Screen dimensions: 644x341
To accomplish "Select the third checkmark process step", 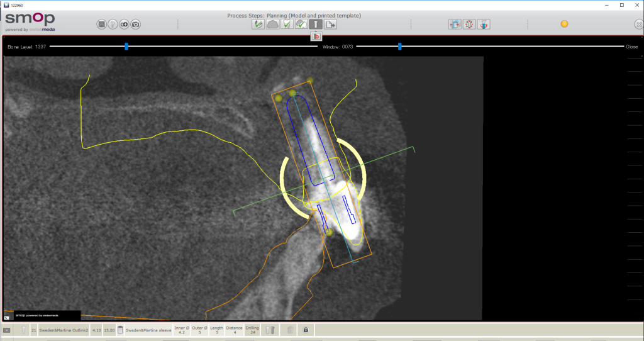I will tap(301, 25).
